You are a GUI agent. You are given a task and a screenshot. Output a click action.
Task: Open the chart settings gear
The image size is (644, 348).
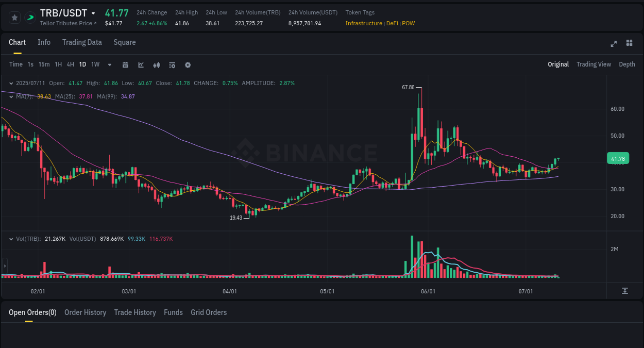click(188, 65)
